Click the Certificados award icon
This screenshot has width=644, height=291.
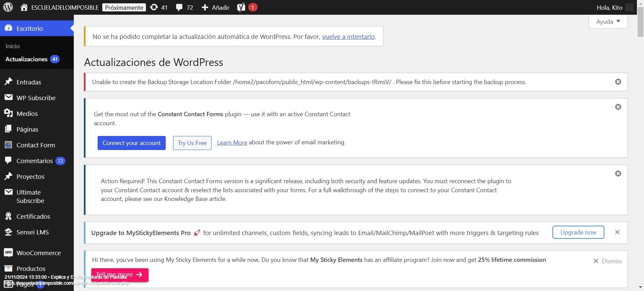coord(8,216)
